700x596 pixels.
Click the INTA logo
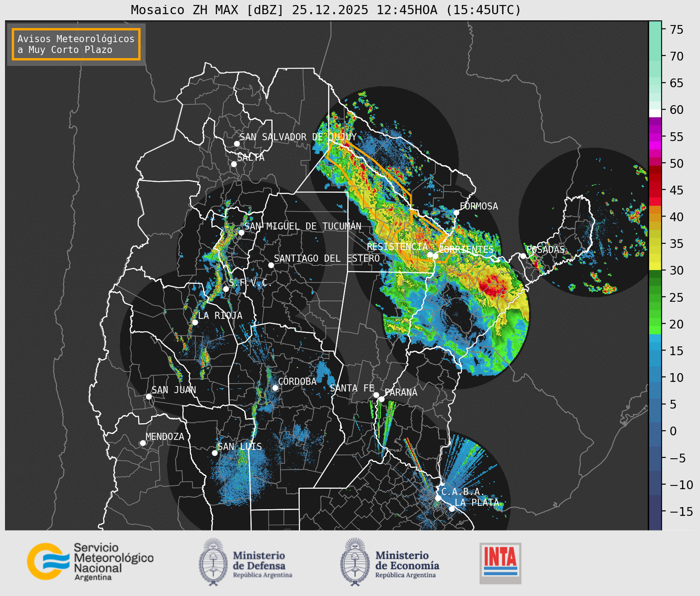[500, 563]
